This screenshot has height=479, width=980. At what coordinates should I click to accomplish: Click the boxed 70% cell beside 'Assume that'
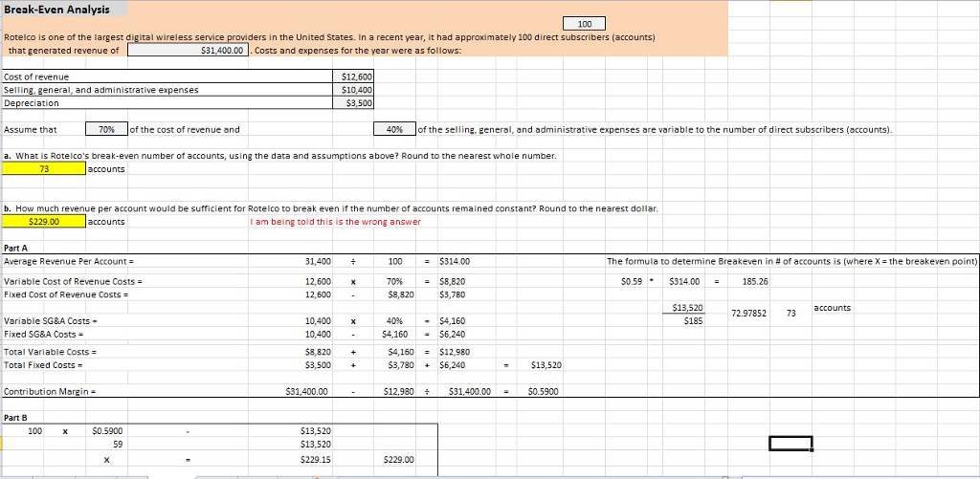[x=107, y=129]
